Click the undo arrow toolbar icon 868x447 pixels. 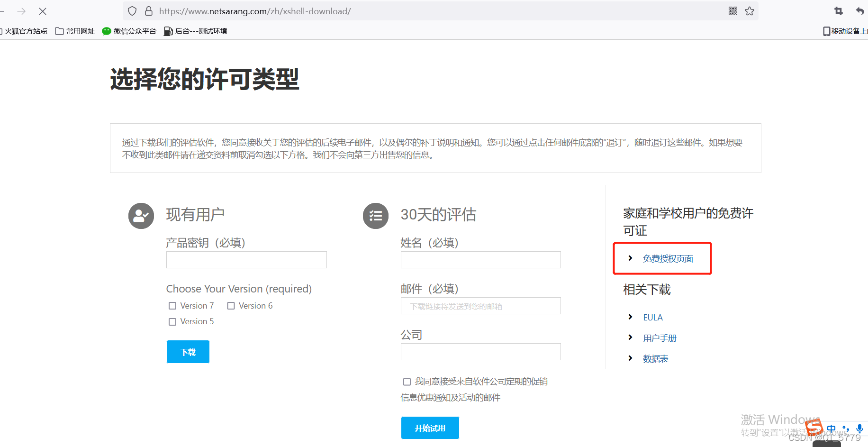click(860, 11)
